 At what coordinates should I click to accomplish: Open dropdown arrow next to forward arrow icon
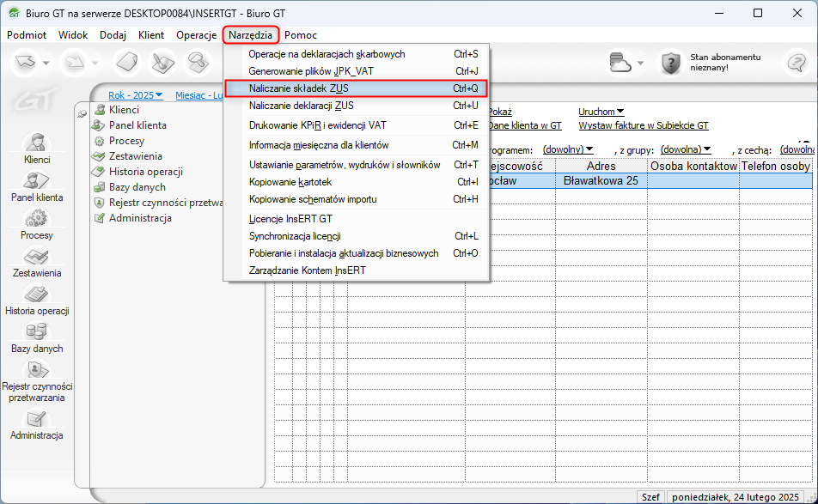(x=95, y=63)
